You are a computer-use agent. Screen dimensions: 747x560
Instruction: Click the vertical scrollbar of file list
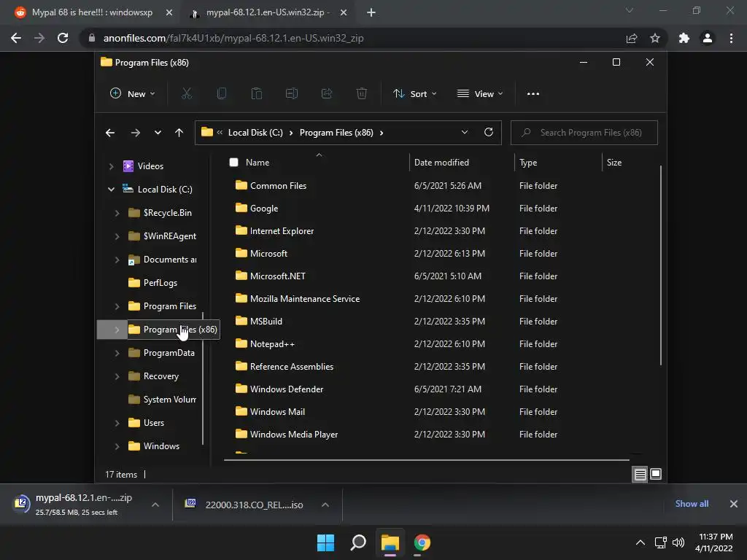660,265
